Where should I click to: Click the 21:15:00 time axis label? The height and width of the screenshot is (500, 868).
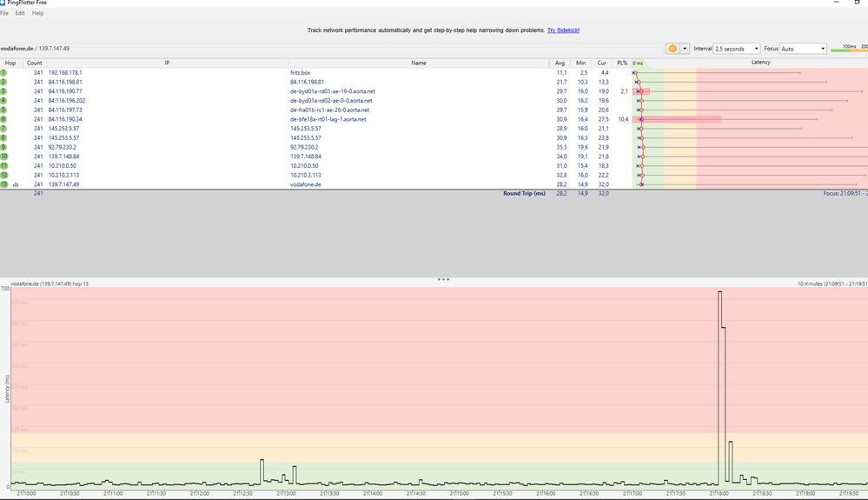point(459,493)
